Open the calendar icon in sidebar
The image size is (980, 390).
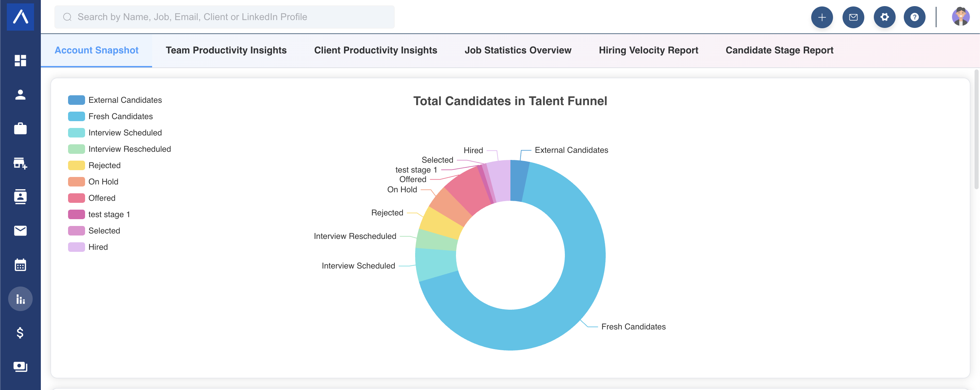click(x=20, y=264)
